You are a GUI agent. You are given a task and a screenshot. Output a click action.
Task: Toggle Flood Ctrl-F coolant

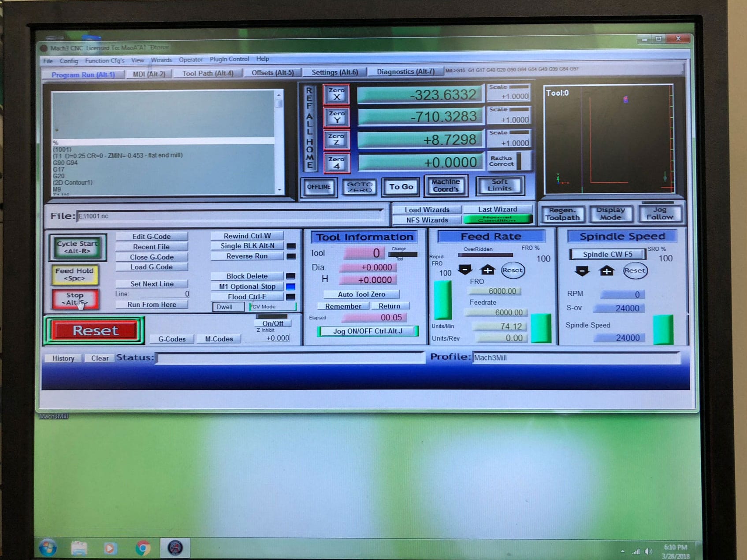[247, 297]
